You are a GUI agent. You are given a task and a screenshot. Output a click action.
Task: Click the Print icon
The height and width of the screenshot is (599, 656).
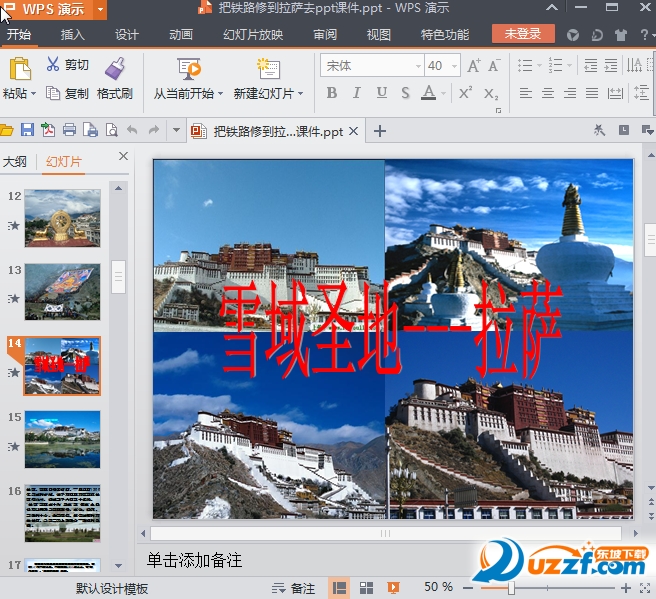click(x=69, y=130)
